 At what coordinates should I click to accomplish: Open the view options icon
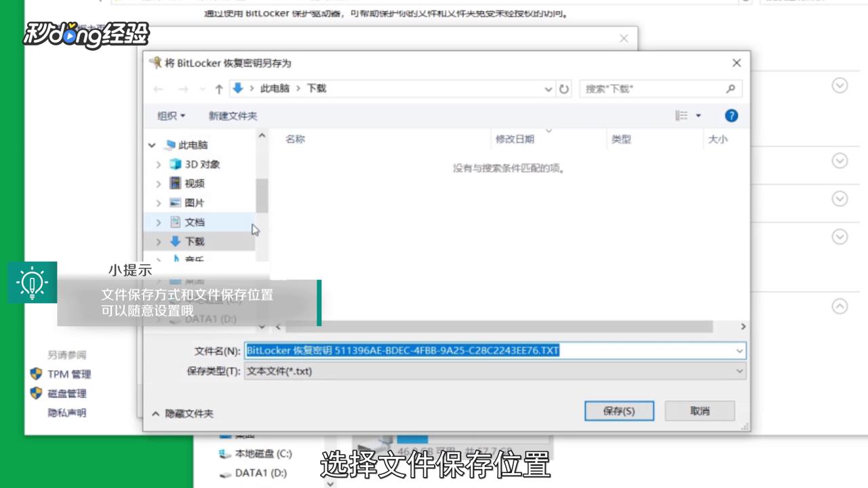click(682, 116)
